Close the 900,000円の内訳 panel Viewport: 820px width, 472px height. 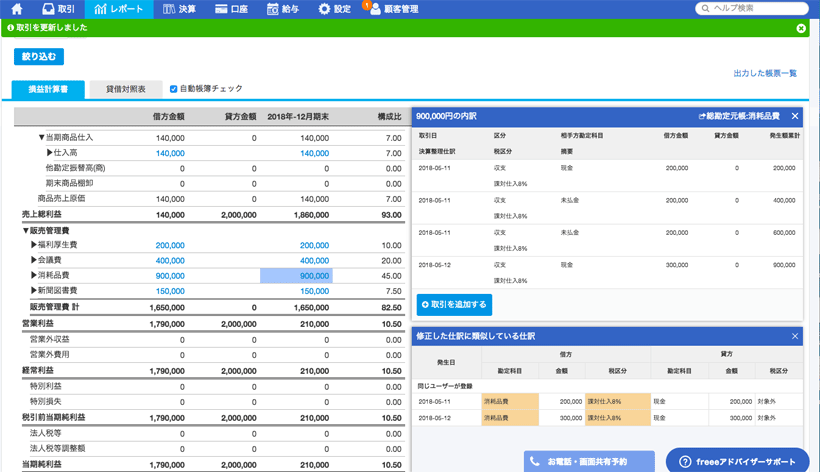pyautogui.click(x=795, y=116)
